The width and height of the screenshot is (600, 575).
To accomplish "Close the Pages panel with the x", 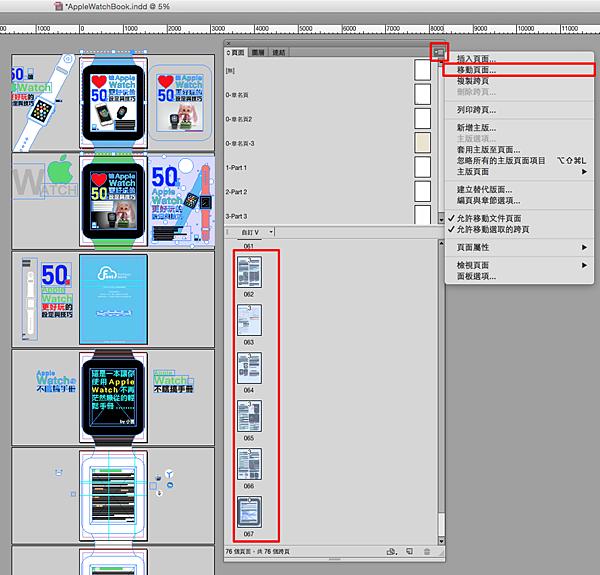I will [228, 43].
